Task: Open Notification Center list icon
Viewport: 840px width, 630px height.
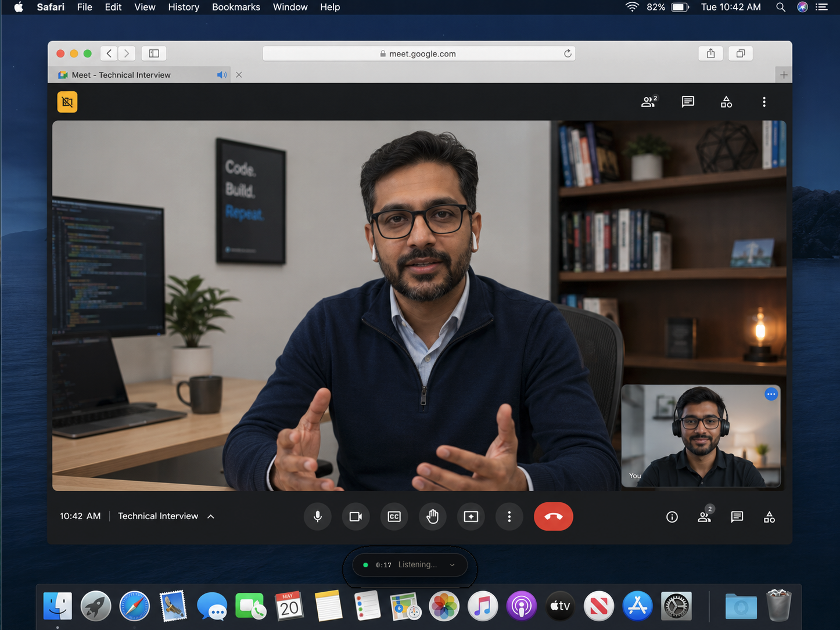Action: [x=822, y=7]
